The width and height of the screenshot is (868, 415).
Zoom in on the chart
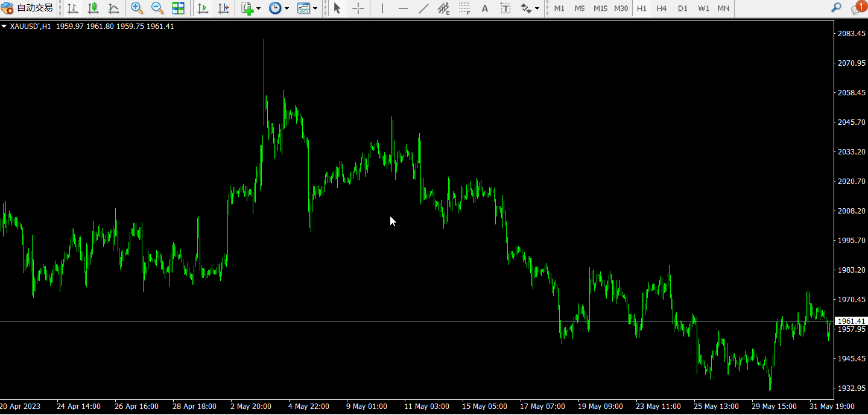click(137, 8)
